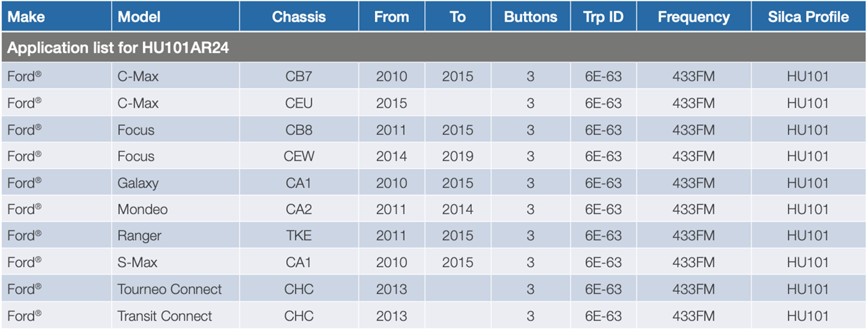
Task: Select the Buttons column header
Action: point(530,16)
